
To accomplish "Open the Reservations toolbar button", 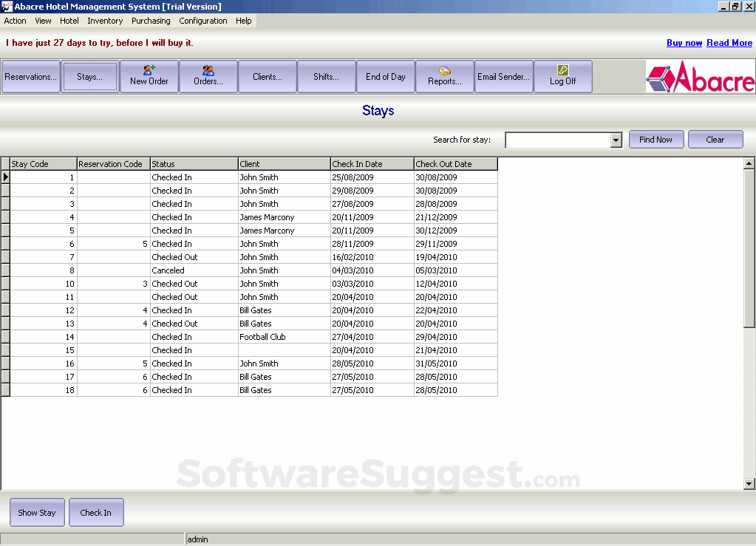I will click(x=30, y=76).
